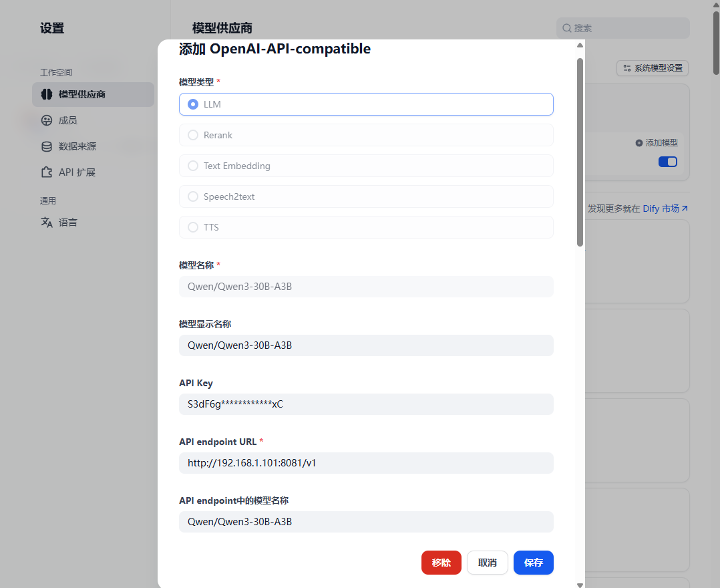Open the Dify 市场 link
Image resolution: width=720 pixels, height=588 pixels.
point(665,208)
